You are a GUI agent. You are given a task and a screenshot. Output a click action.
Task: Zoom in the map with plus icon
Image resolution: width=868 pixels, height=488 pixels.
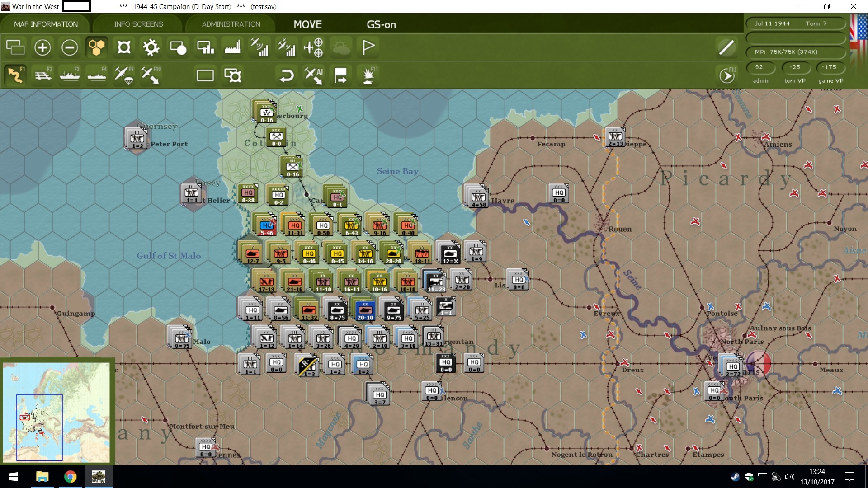[x=42, y=47]
